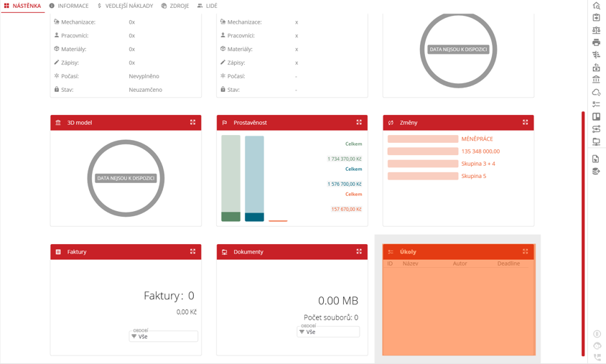Expand the 3D model panel to fullscreen
Image resolution: width=606 pixels, height=364 pixels.
(192, 123)
